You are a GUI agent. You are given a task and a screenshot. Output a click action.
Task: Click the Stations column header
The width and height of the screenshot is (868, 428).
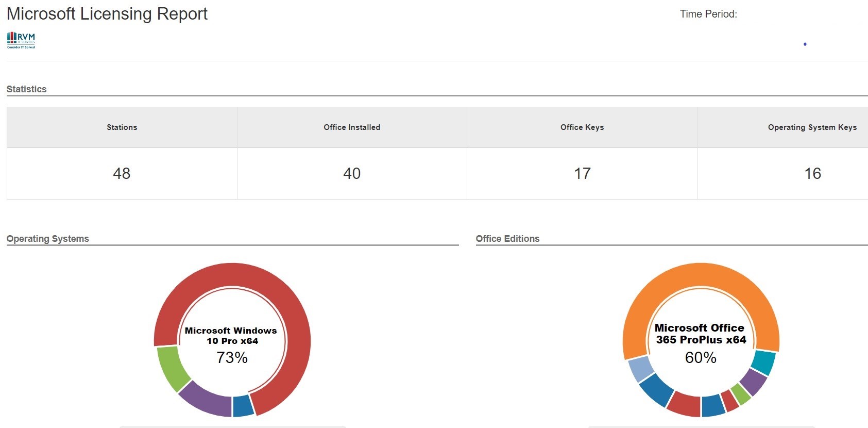tap(122, 127)
